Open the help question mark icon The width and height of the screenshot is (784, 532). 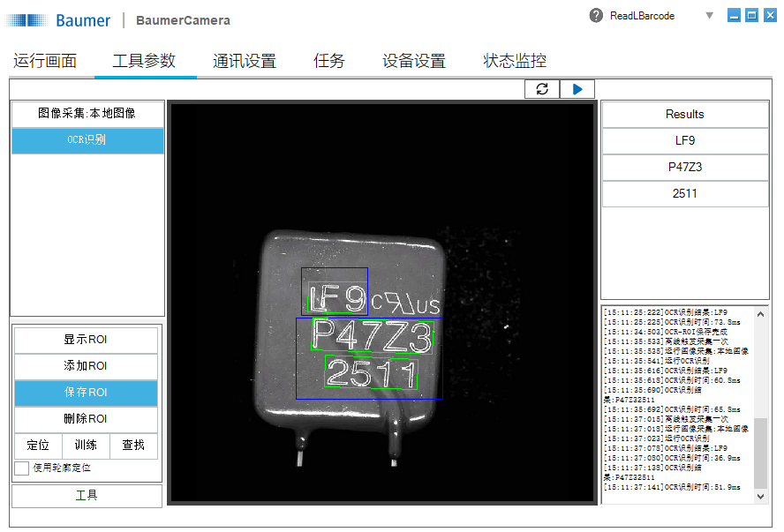pyautogui.click(x=596, y=16)
